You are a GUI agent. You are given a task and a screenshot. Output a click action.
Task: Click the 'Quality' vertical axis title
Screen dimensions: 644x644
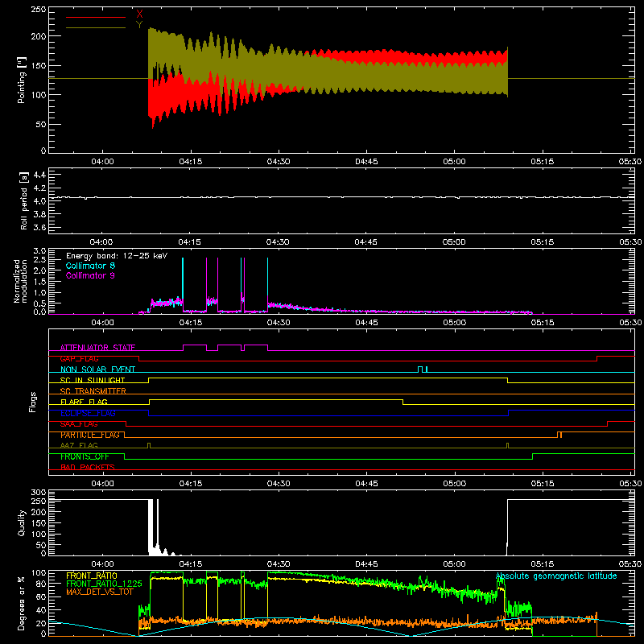click(21, 522)
